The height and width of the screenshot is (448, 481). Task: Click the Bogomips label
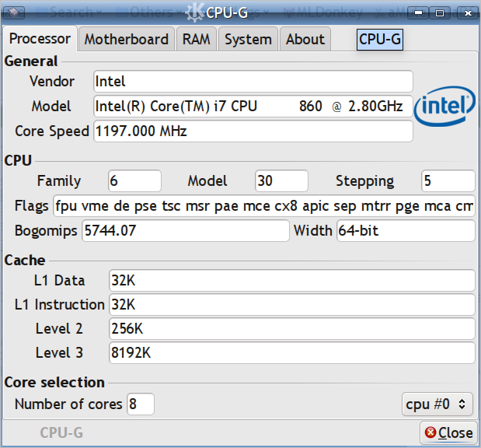point(46,231)
